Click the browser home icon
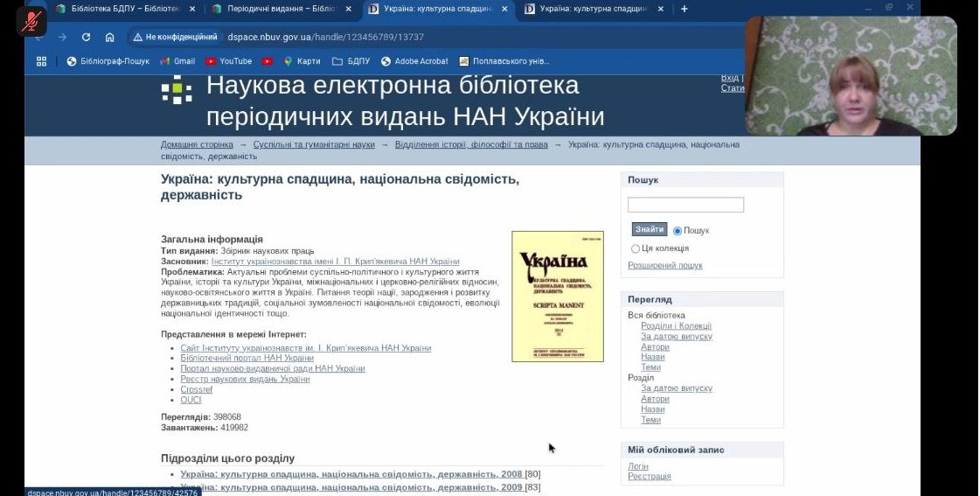Screen dimensions: 980x496 click(109, 38)
